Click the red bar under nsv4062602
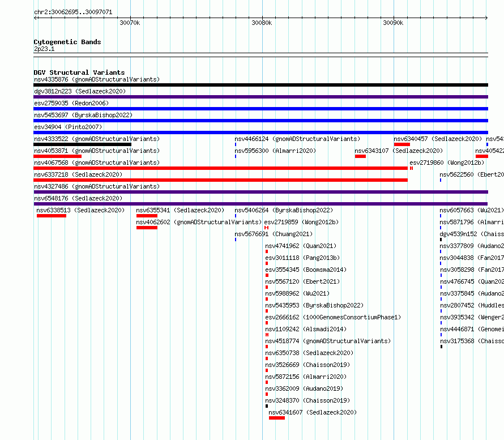Viewport: 504px width, 440px height. click(147, 228)
